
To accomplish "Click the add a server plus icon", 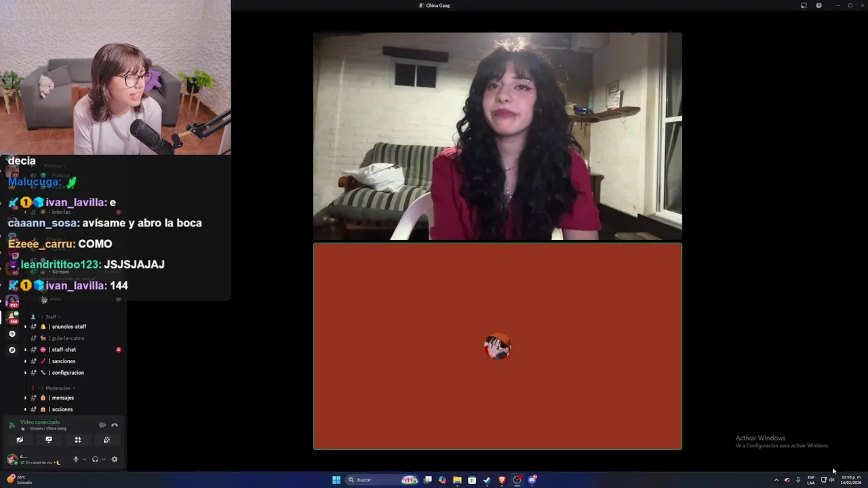I will (12, 333).
